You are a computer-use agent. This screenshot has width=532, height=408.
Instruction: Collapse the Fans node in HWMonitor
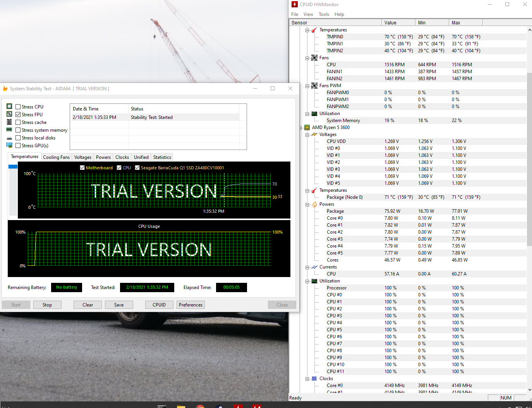point(307,58)
